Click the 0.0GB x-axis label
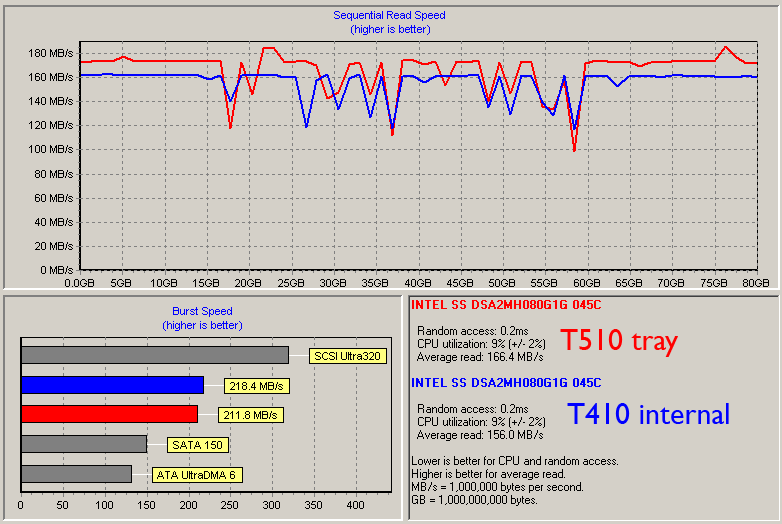This screenshot has width=782, height=524. point(79,283)
